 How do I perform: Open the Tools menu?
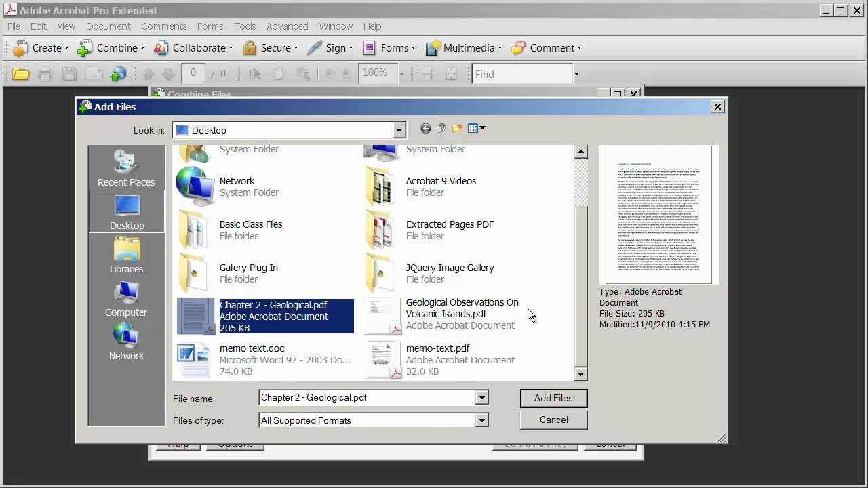(x=245, y=26)
